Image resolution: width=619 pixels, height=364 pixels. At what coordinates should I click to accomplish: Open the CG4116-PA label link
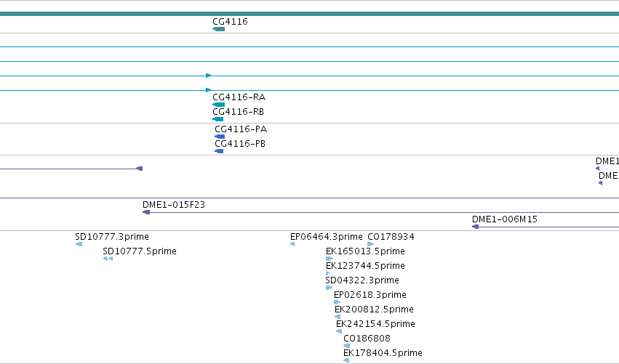(241, 129)
